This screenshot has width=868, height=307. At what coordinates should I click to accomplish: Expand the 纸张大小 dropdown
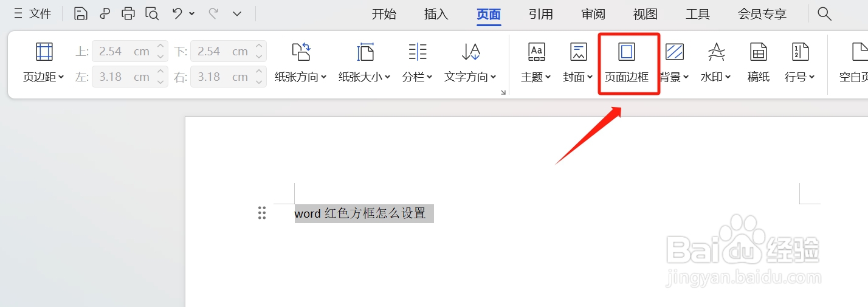387,77
